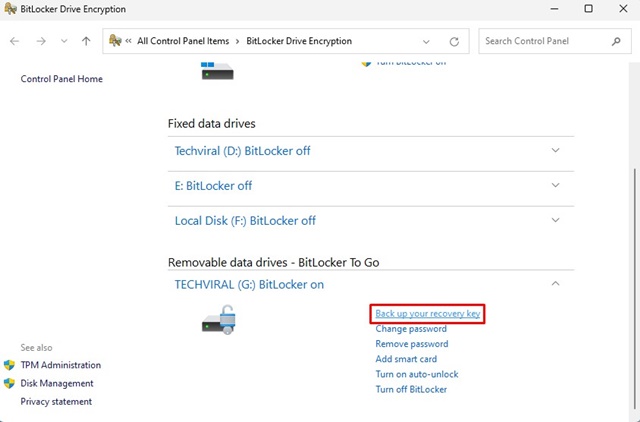
Task: Expand the Techviral (D:) drive chevron
Action: point(556,150)
